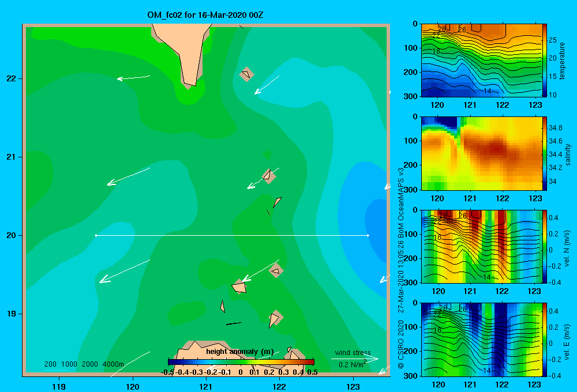Click the 200 1000 2000 4000m depth legend

(84, 364)
